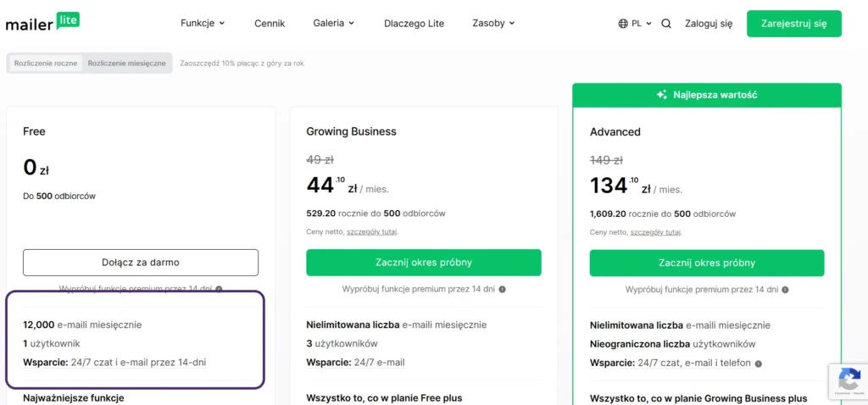The width and height of the screenshot is (868, 405).
Task: Click Najważniejsze funkcje heading
Action: pyautogui.click(x=74, y=398)
